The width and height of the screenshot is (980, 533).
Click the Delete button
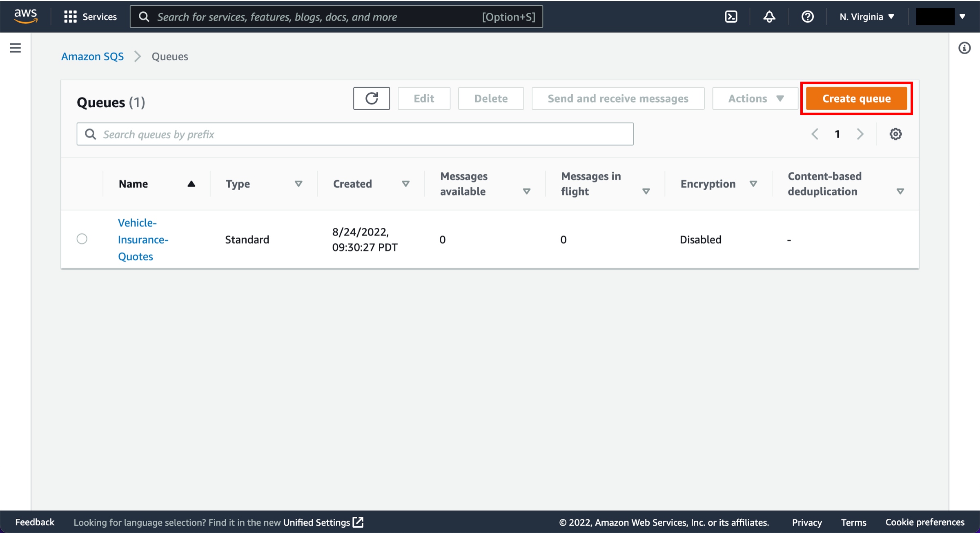491,98
